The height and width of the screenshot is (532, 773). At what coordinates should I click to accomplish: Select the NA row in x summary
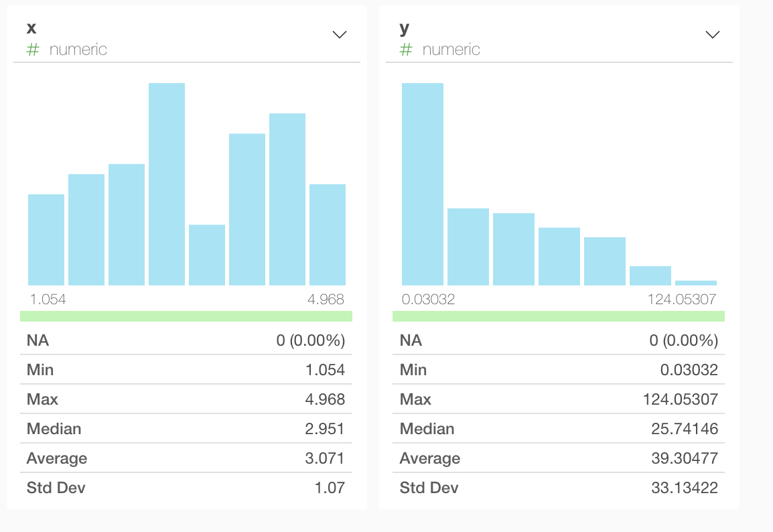[186, 340]
